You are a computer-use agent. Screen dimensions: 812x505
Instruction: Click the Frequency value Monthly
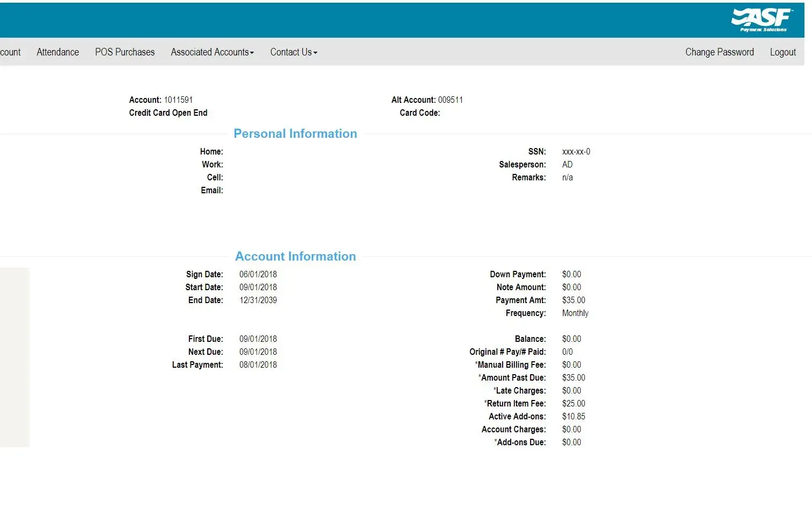575,313
